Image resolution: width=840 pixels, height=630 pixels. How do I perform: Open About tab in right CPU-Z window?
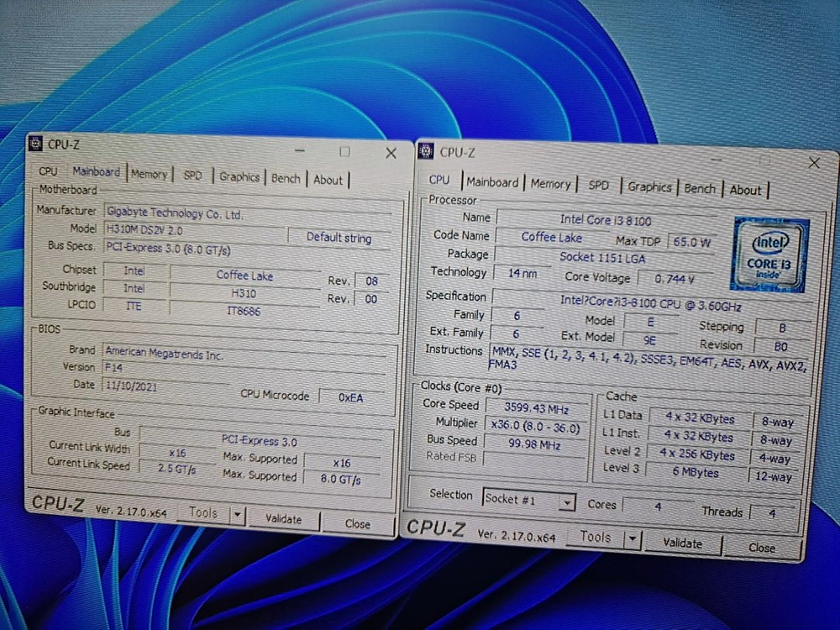click(745, 190)
